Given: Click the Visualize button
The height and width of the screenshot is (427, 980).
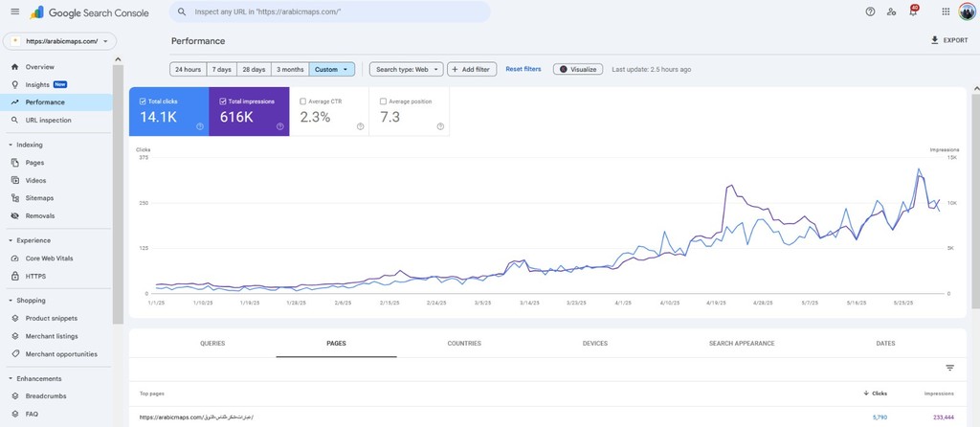Looking at the screenshot, I should [578, 69].
